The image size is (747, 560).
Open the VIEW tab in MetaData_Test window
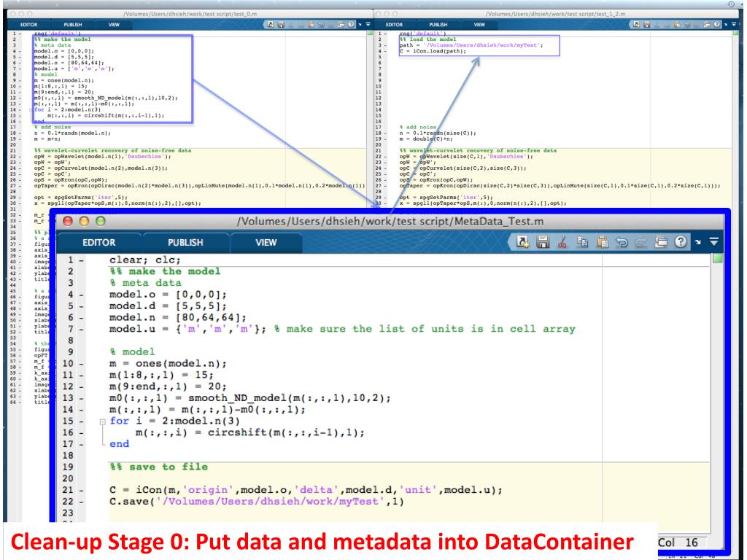[x=266, y=242]
